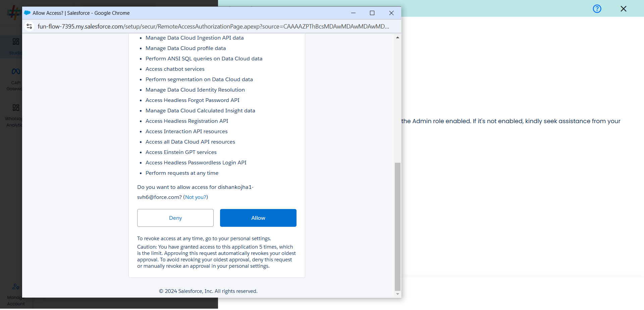Select 'Access all Data Cloud API resources' text
Image resolution: width=644 pixels, height=310 pixels.
(x=190, y=142)
